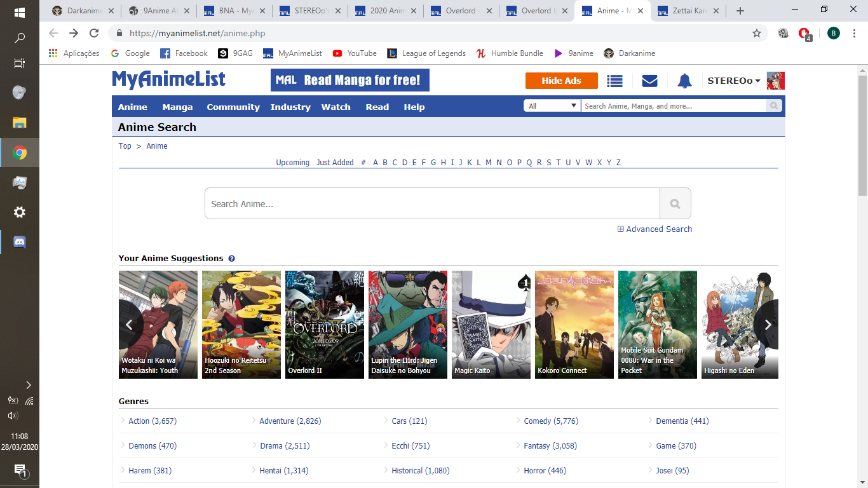Screen dimensions: 868x488
Task: Click the Read Manga for free banner
Action: click(x=349, y=80)
